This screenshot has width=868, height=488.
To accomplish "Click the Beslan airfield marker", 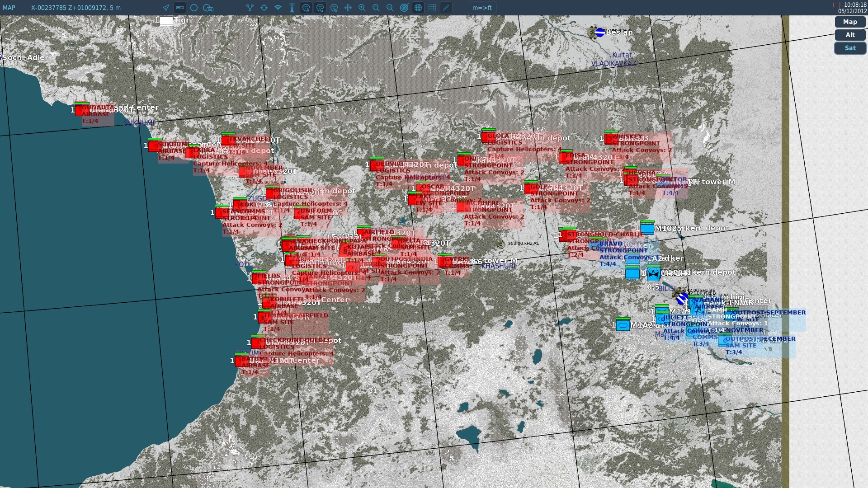I will click(x=600, y=32).
